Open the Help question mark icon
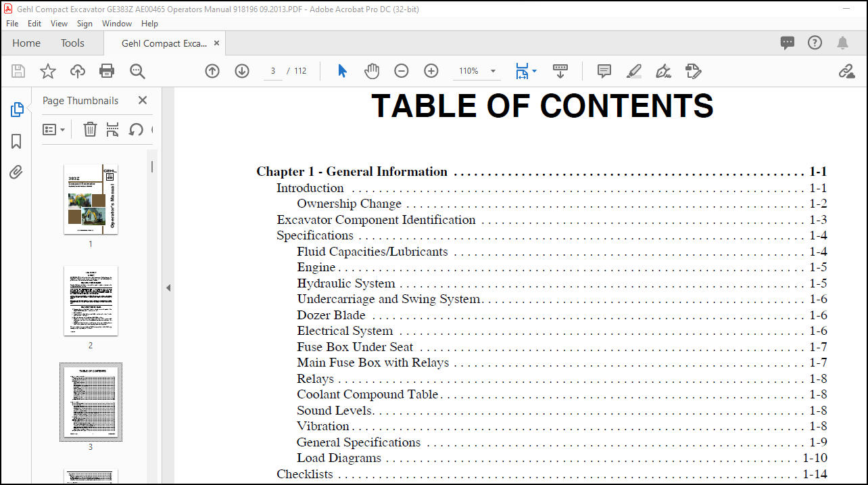Viewport: 868px width, 485px height. (x=815, y=43)
